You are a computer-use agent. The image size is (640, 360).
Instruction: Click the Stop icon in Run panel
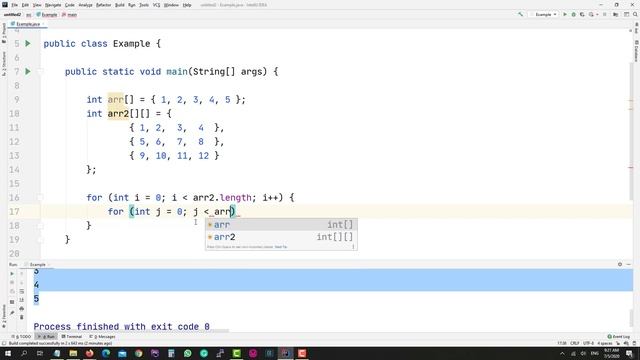tap(12, 282)
